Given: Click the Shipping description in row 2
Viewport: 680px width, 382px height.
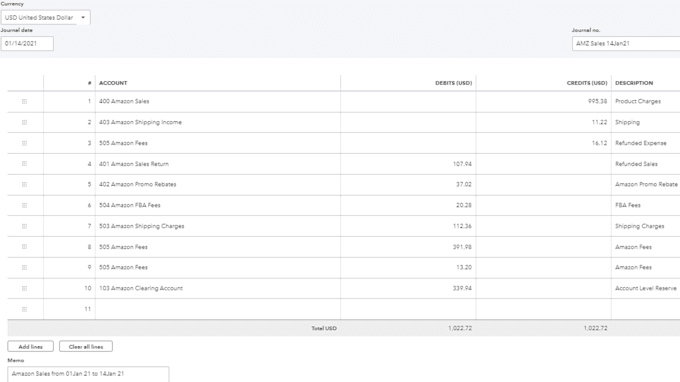Looking at the screenshot, I should click(627, 122).
